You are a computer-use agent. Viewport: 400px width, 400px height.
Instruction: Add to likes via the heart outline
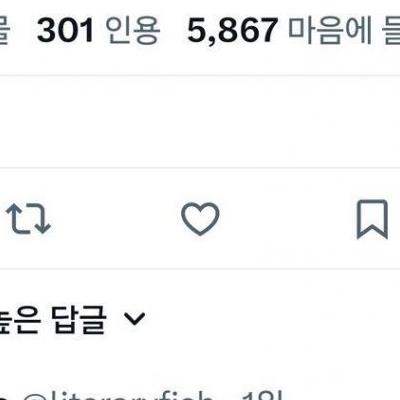tap(200, 219)
